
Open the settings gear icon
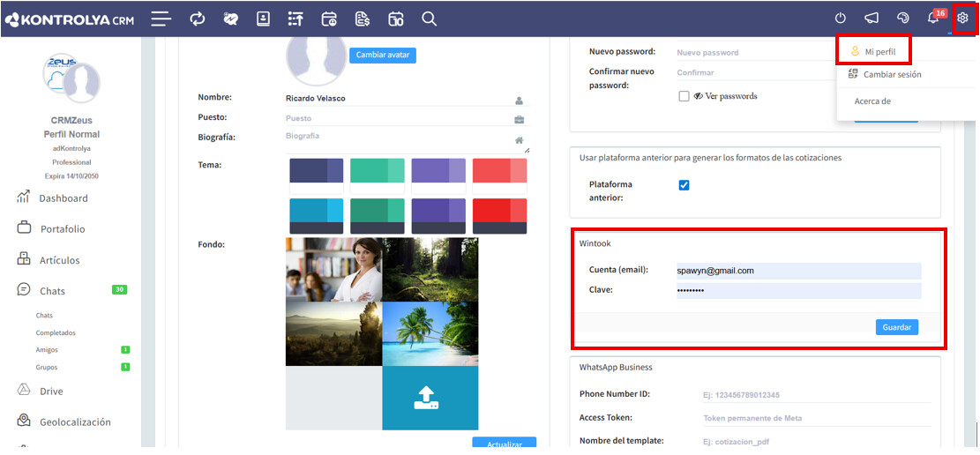pyautogui.click(x=962, y=19)
